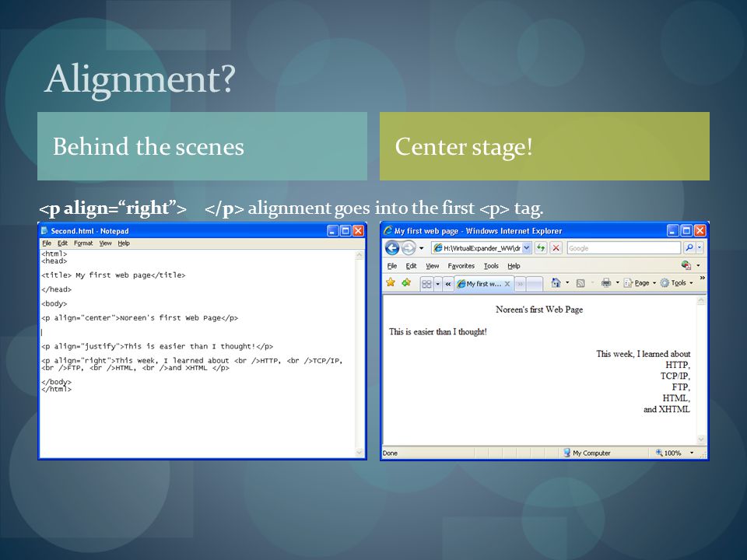Click 'Done' status text in IE
Viewport: 747px width, 560px height.
[x=390, y=453]
